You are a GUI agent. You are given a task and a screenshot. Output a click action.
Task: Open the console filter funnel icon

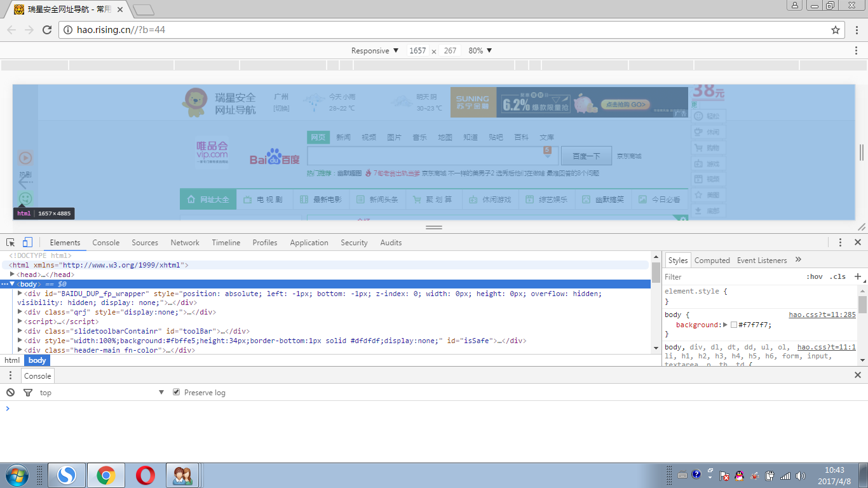27,393
